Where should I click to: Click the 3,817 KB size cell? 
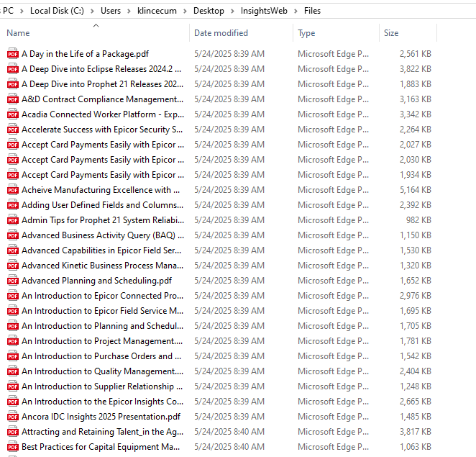tap(416, 432)
